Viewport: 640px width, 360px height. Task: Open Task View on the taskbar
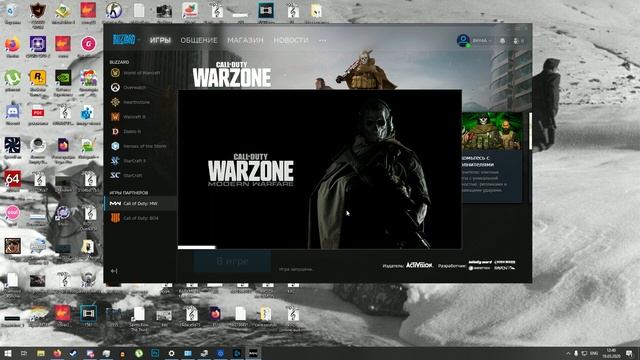[x=24, y=353]
